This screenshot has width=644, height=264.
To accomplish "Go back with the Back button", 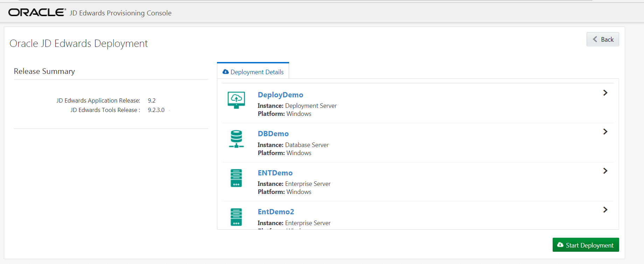I will pos(603,39).
